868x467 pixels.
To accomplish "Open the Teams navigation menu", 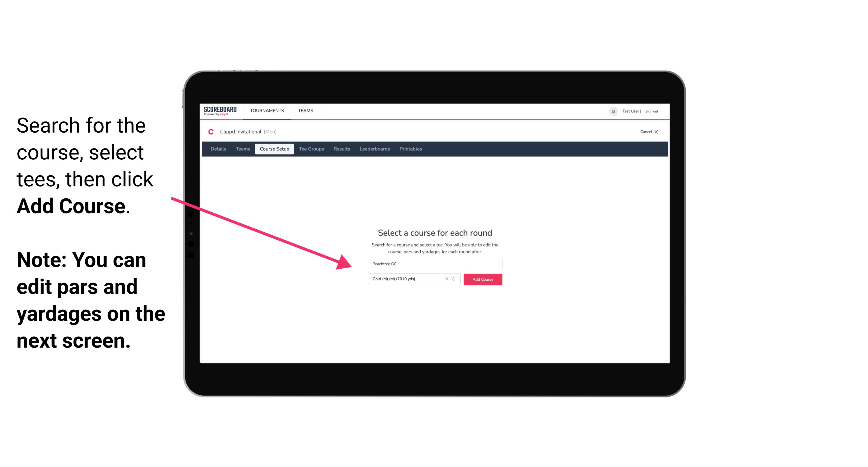I will tap(305, 110).
